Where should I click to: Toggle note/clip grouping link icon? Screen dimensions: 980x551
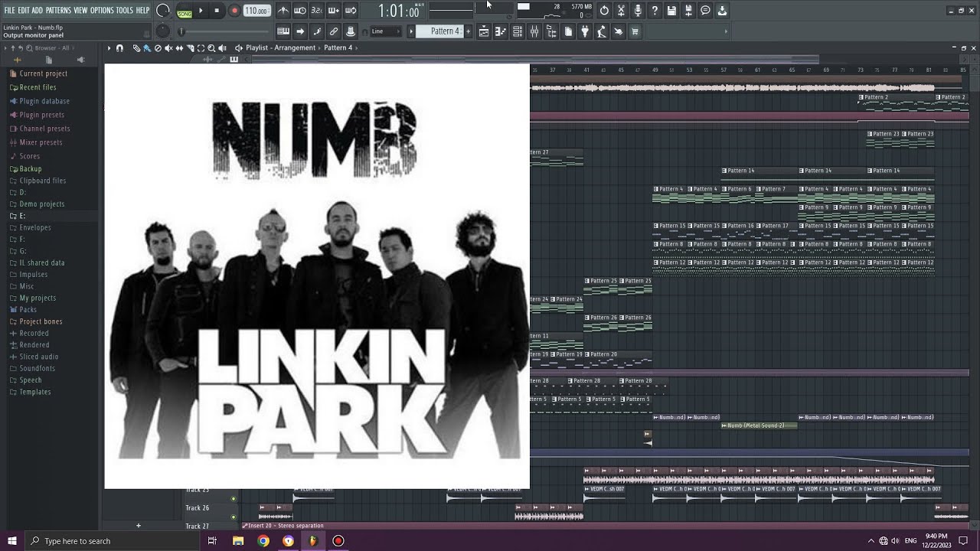pos(334,31)
